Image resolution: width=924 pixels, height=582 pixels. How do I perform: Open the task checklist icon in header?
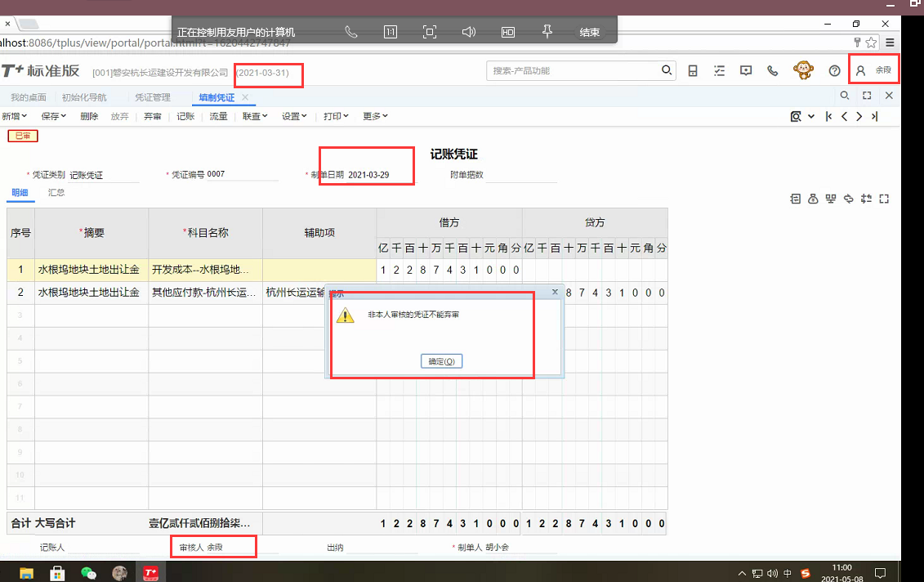(x=720, y=71)
